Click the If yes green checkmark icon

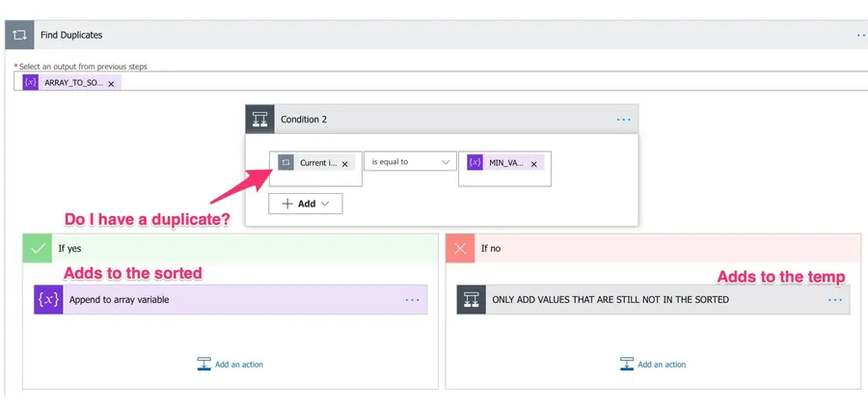38,248
